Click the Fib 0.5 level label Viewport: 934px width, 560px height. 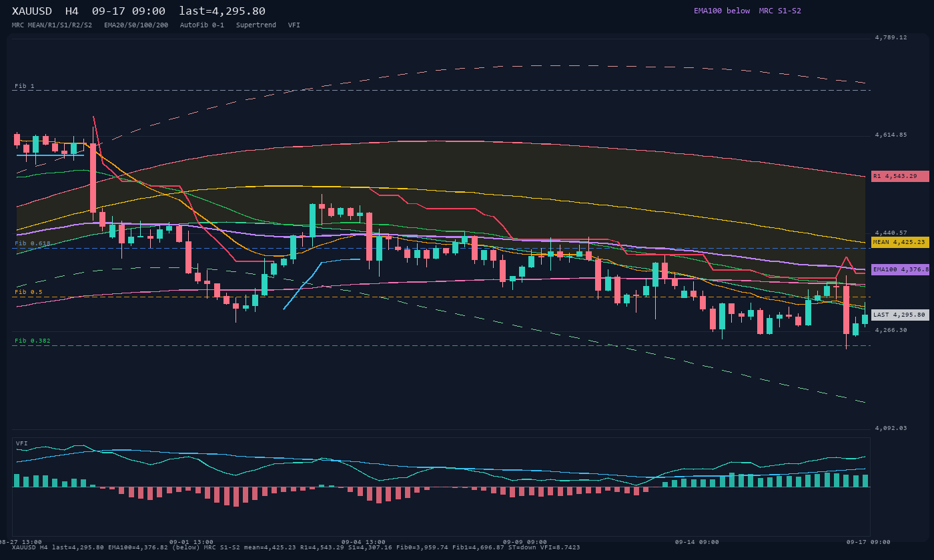click(29, 292)
